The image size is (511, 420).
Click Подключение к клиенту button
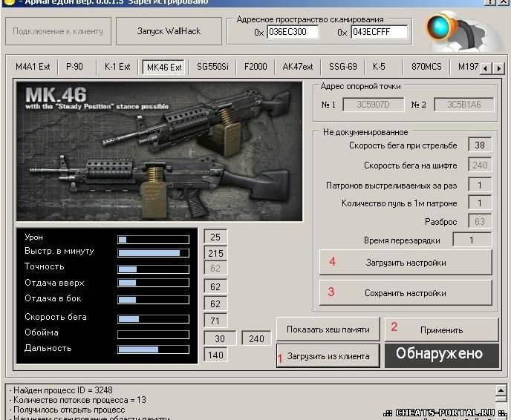tap(58, 31)
